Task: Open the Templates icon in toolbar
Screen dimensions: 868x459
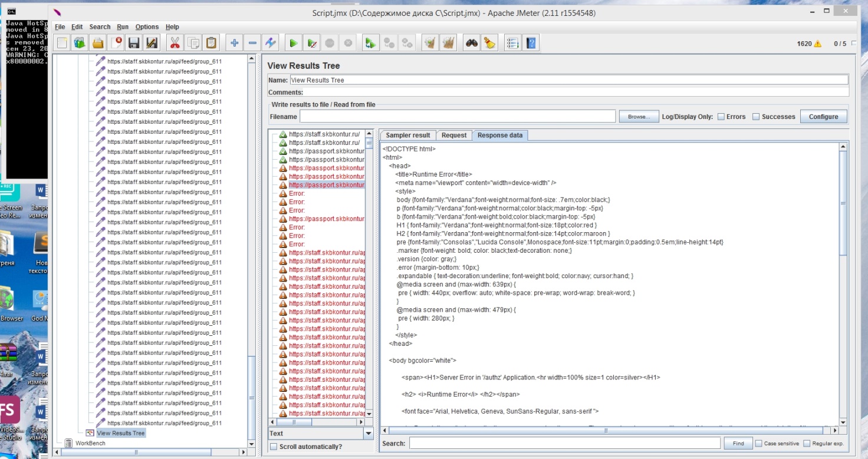Action: click(x=80, y=42)
